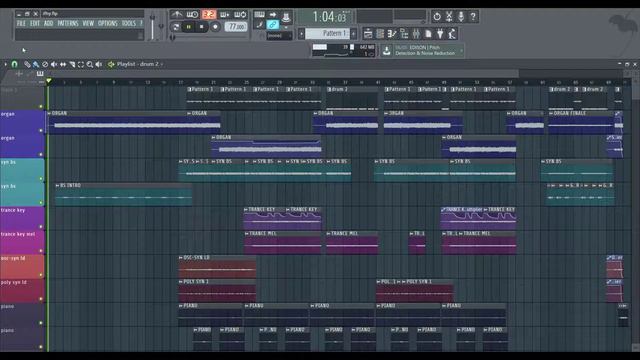Toggle blend recording overdub
This screenshot has height=360, width=640.
click(224, 14)
